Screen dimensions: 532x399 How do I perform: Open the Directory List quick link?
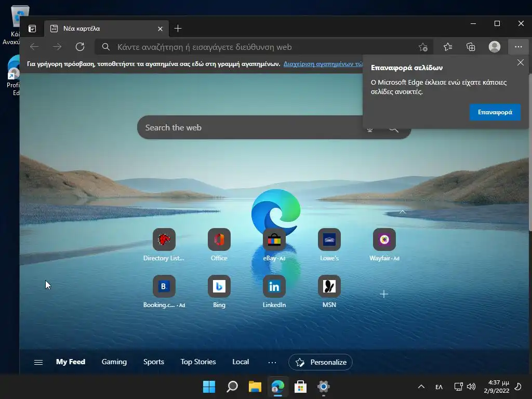[x=164, y=245]
